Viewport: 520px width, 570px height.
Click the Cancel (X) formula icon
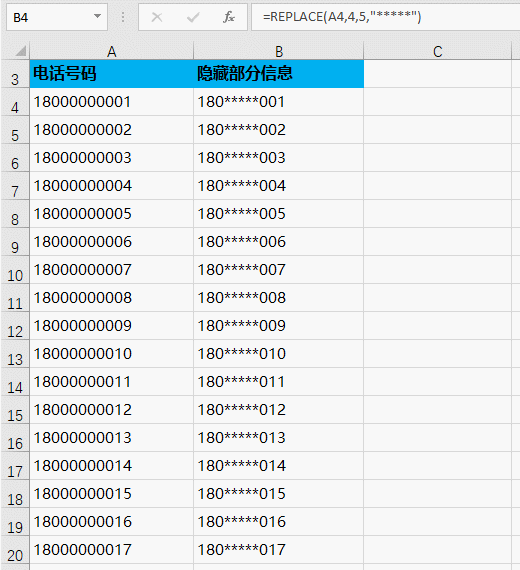(157, 17)
